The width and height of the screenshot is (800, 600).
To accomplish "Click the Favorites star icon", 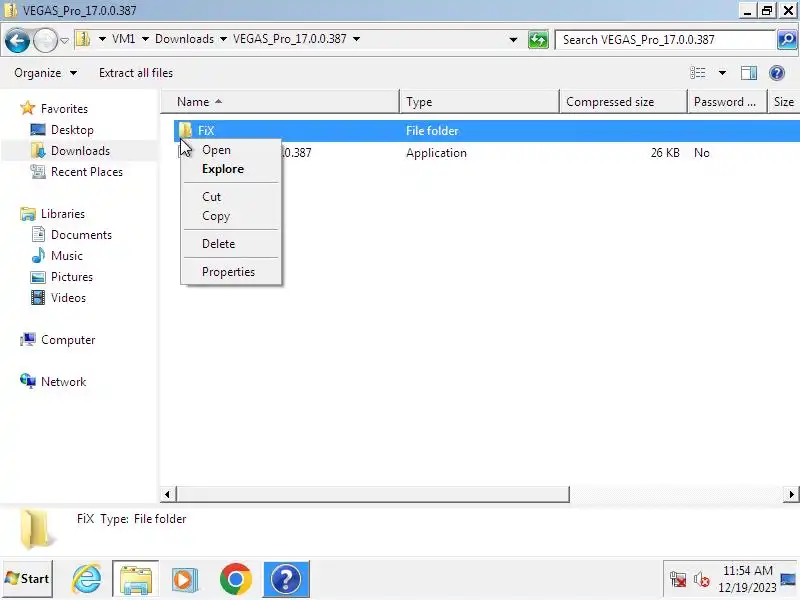I will (28, 108).
